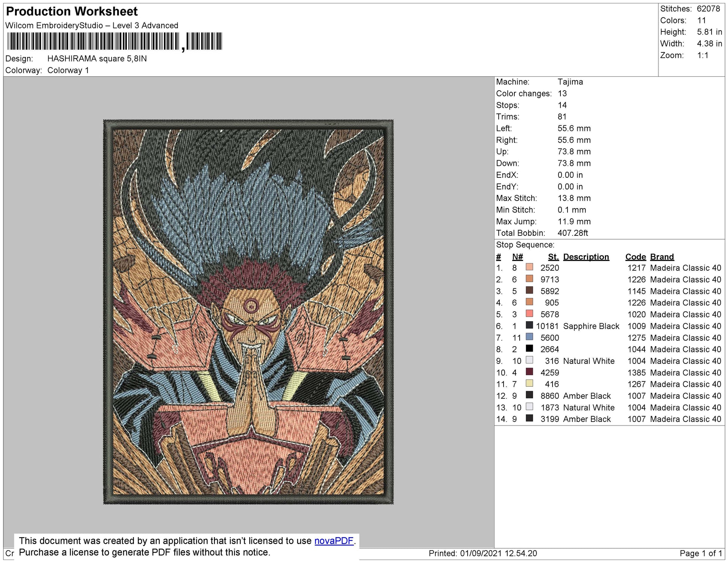Click the Page 1 of 1 footer

pos(701,553)
